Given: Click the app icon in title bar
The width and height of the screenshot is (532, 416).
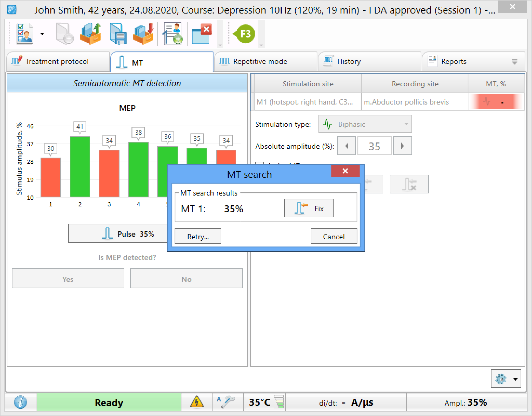Looking at the screenshot, I should click(11, 10).
